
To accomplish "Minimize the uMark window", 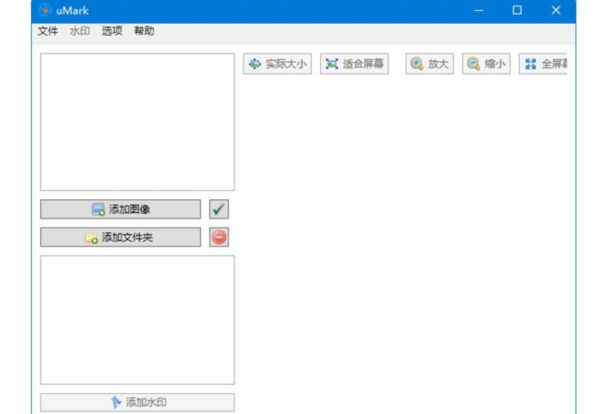I will 479,10.
